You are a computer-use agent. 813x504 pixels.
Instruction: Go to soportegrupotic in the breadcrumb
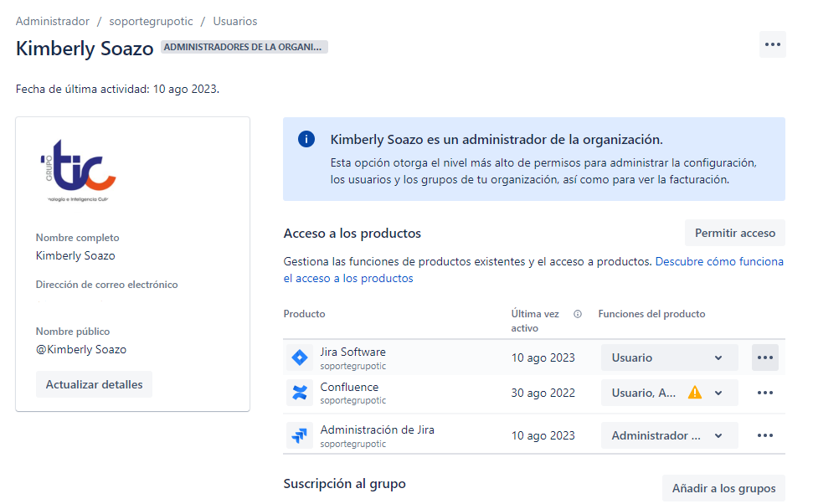[151, 21]
